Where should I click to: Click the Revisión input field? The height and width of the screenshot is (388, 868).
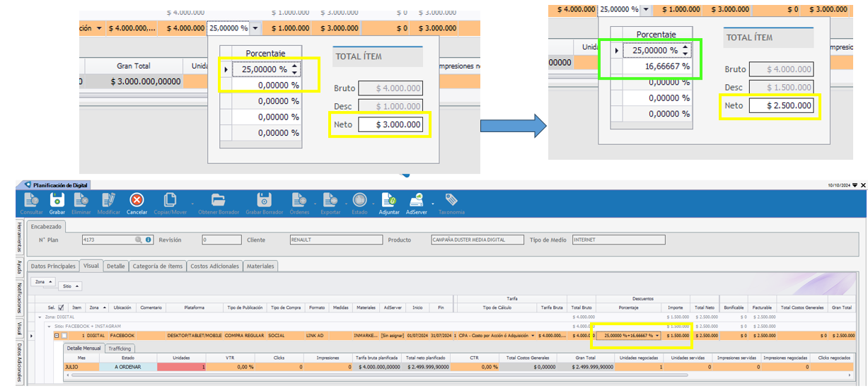pos(221,240)
